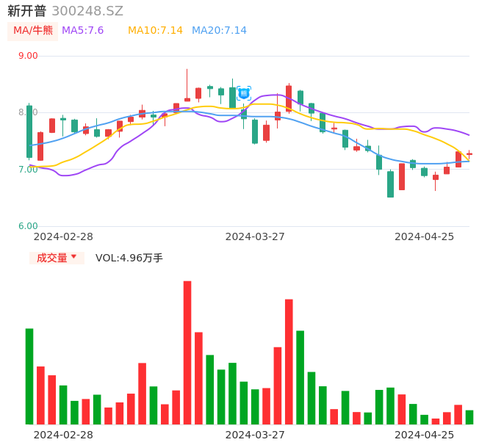
Task: Click the VOL:4.96万手 volume readout
Action: [129, 258]
